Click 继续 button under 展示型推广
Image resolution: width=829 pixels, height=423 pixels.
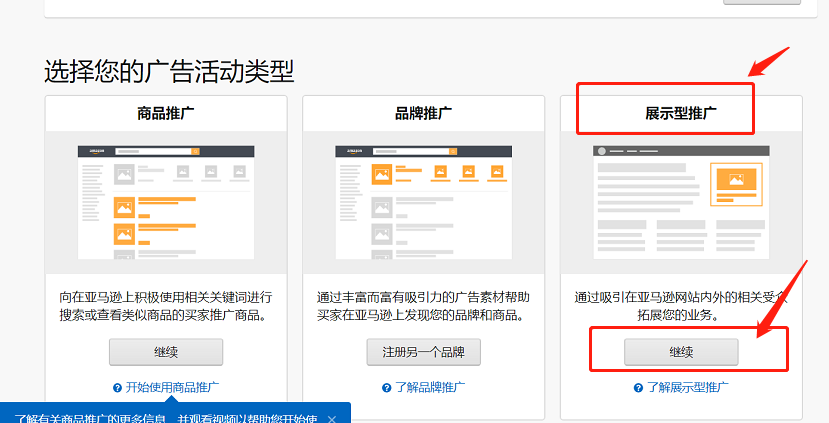click(x=681, y=352)
